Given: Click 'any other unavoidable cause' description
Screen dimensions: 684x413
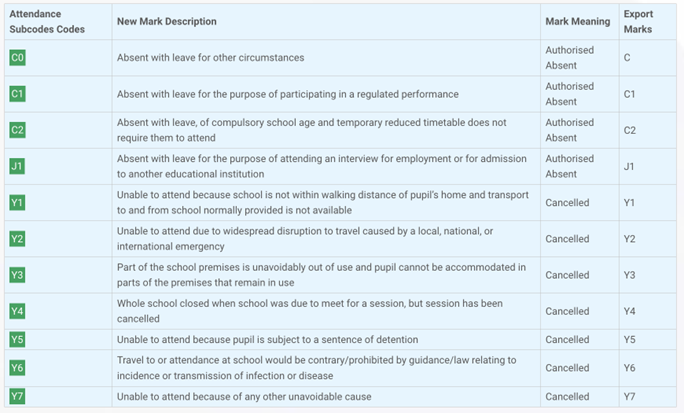Looking at the screenshot, I should 244,397.
